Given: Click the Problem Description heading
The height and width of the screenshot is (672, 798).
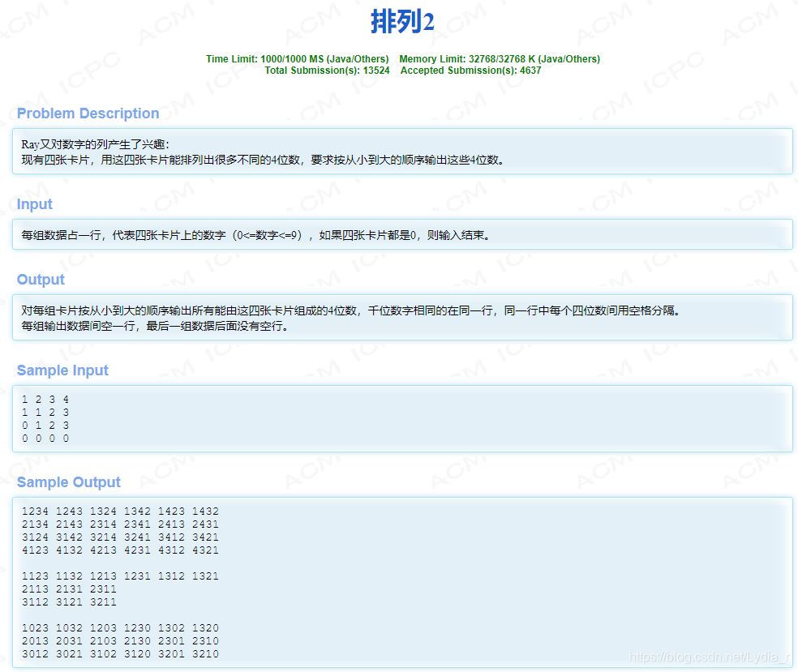Looking at the screenshot, I should click(88, 113).
